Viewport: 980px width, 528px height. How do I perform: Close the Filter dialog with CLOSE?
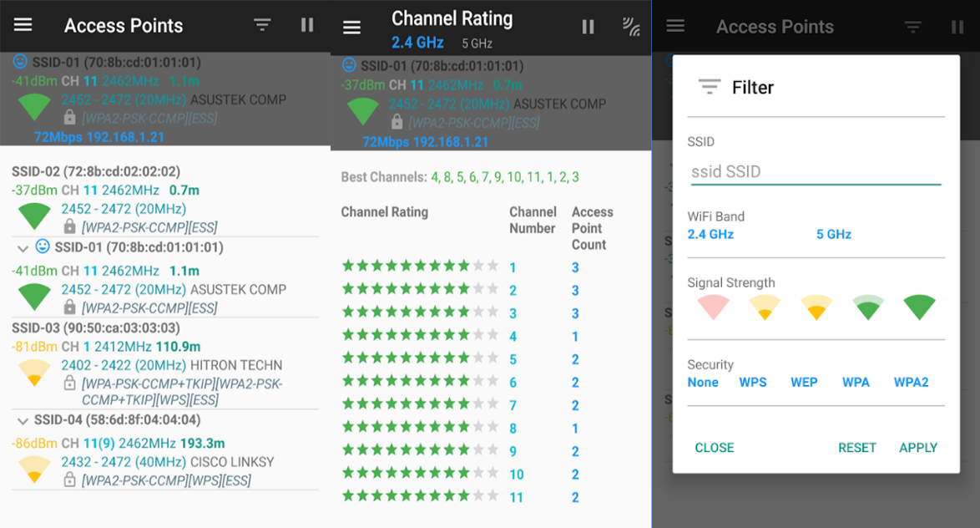715,448
